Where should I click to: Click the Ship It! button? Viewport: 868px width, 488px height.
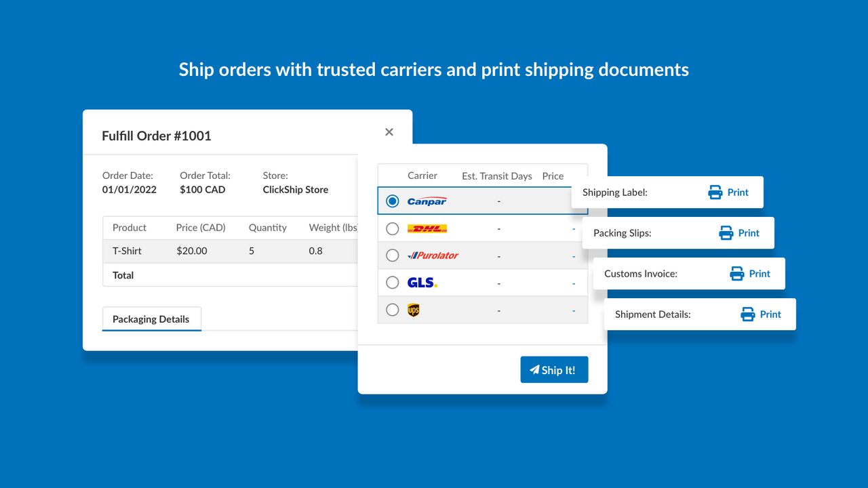tap(554, 369)
